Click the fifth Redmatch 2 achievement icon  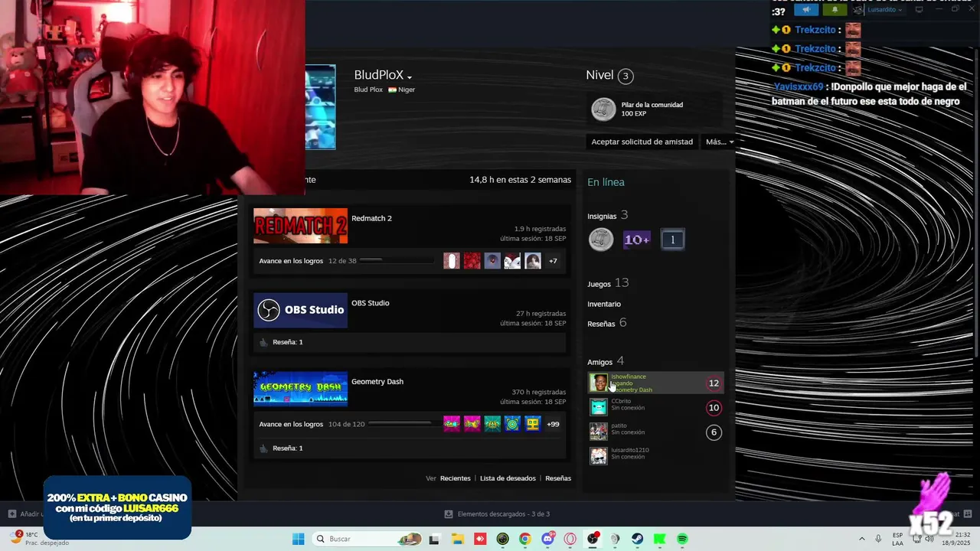(x=533, y=261)
